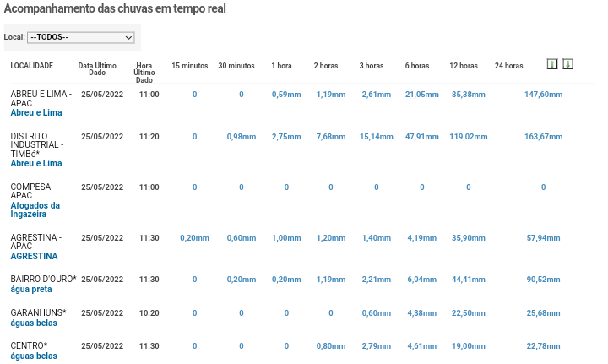
Task: Click the 0,20mm 15-minute value for Agrestina
Action: click(x=194, y=238)
